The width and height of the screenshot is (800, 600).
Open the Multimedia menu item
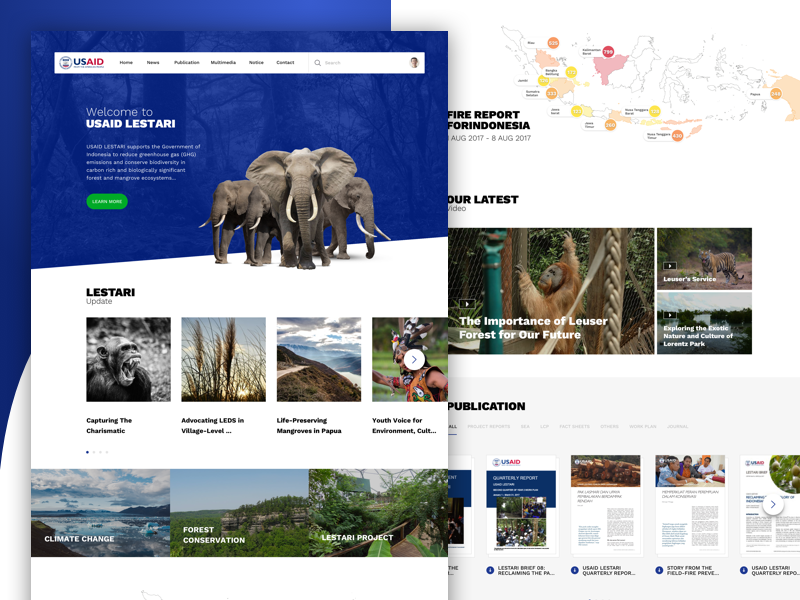(x=223, y=62)
